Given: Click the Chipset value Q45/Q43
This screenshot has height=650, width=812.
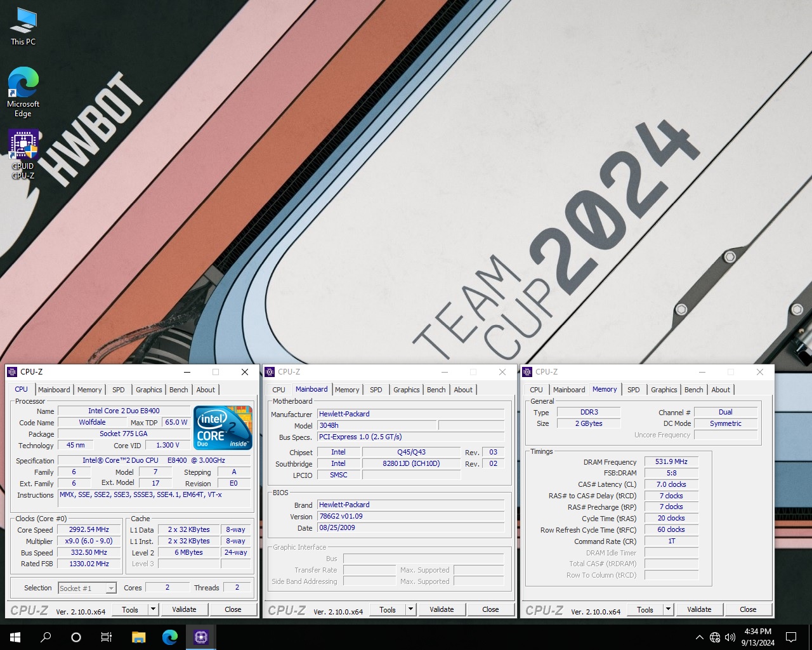Looking at the screenshot, I should point(411,452).
